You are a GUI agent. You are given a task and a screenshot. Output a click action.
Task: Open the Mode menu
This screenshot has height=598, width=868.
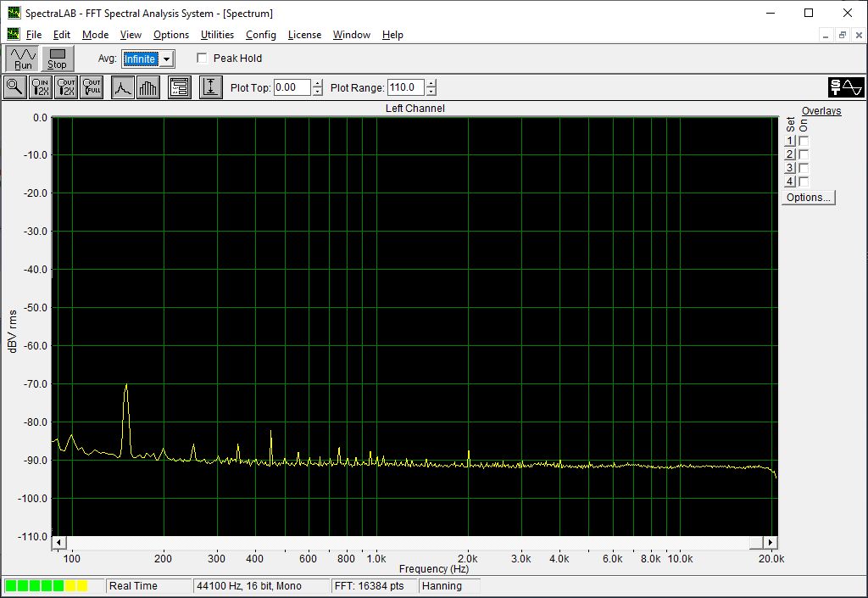coord(95,34)
